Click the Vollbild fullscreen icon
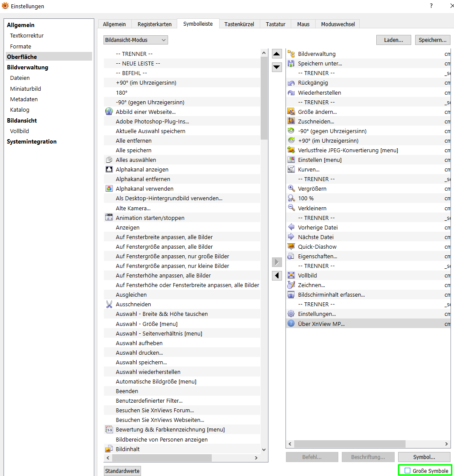 point(291,275)
